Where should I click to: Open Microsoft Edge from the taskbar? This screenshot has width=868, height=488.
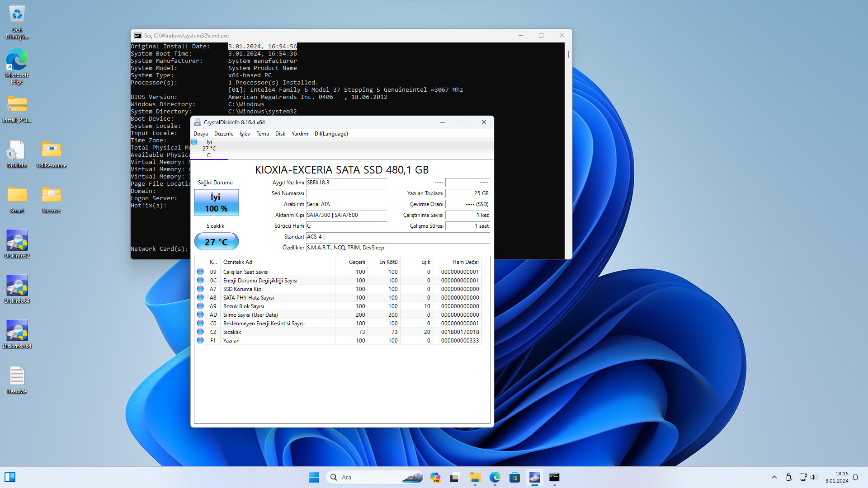coord(495,477)
